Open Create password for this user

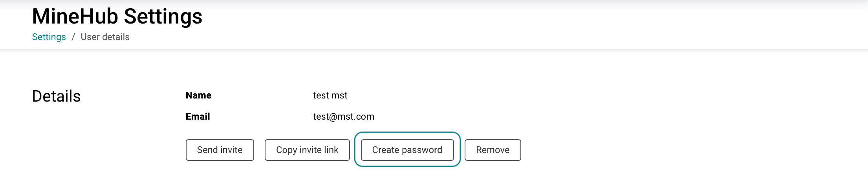pyautogui.click(x=407, y=150)
